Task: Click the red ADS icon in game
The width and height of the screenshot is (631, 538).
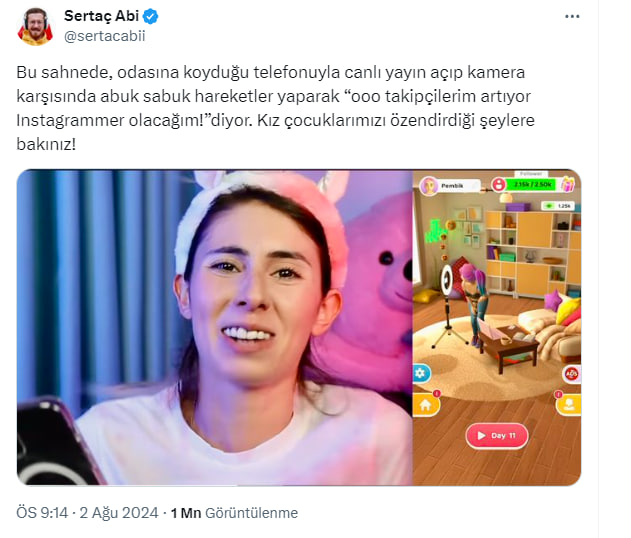Action: point(572,374)
